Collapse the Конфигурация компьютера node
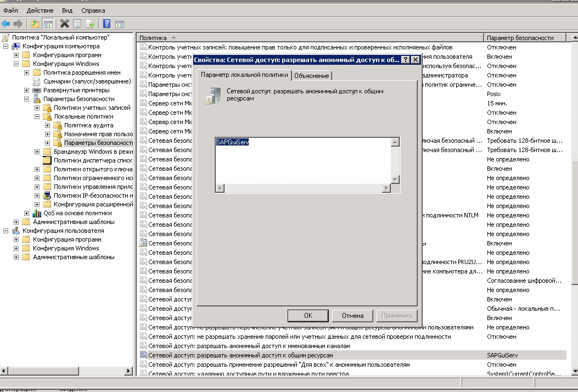The image size is (578, 392). (x=6, y=47)
